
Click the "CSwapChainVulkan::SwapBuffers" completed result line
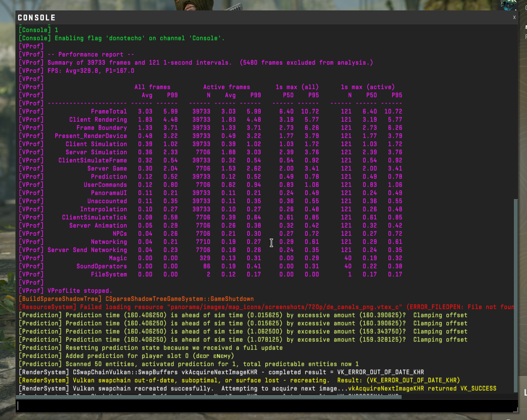pos(221,372)
